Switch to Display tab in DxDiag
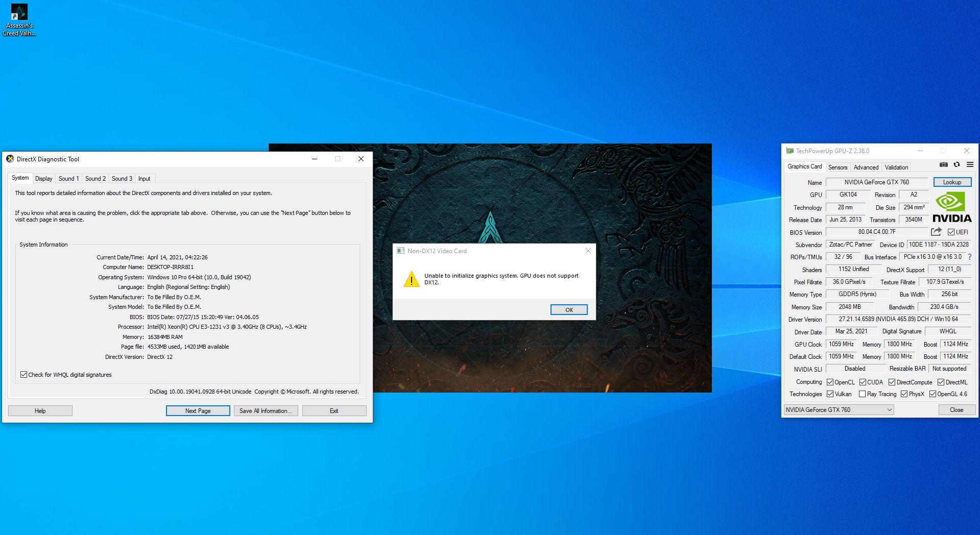This screenshot has height=535, width=980. click(44, 179)
